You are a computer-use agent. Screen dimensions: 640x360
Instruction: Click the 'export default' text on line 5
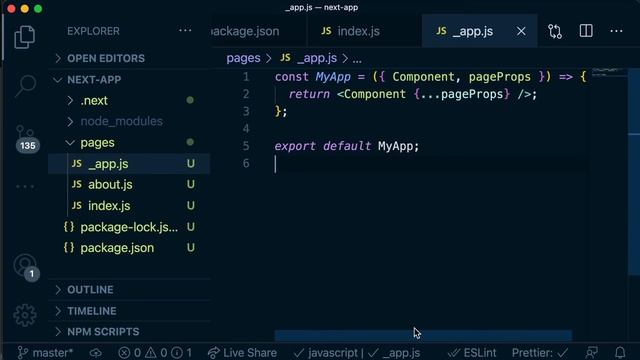[322, 146]
